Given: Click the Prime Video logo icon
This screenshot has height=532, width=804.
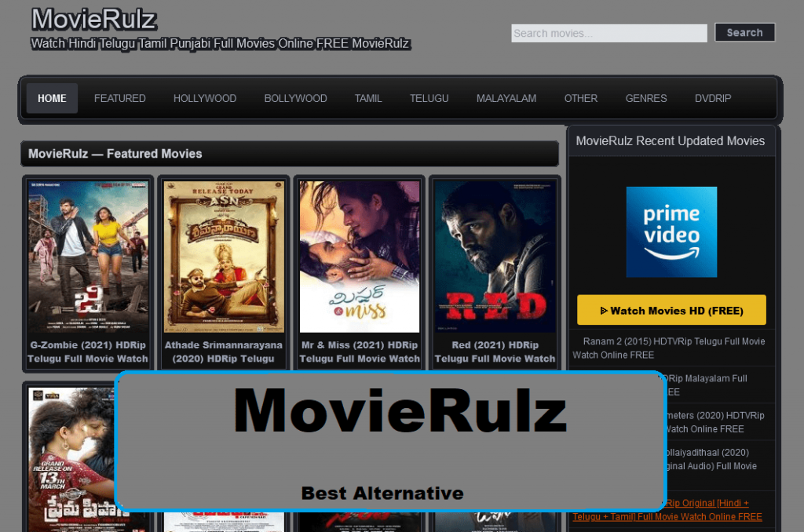Looking at the screenshot, I should pyautogui.click(x=671, y=231).
